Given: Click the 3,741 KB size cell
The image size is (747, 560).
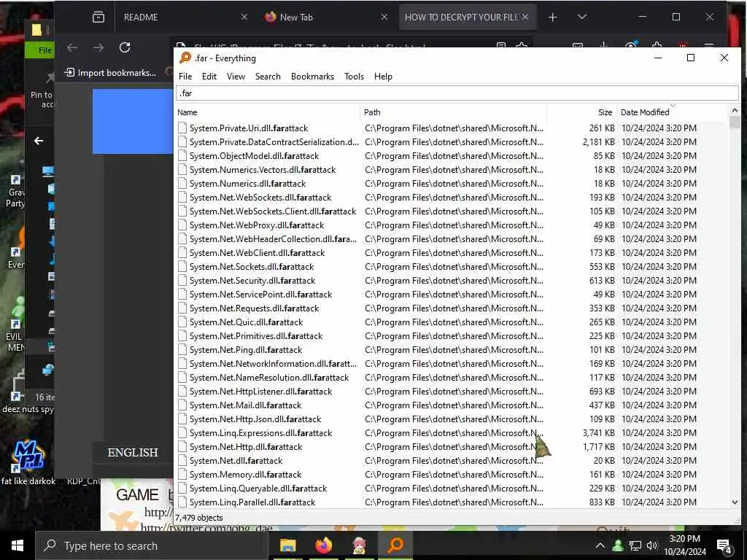Looking at the screenshot, I should click(598, 433).
